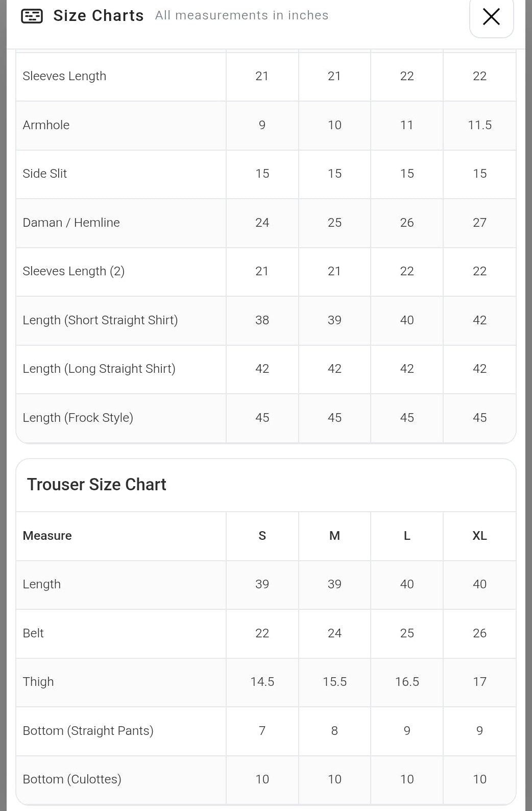Close the Size Charts dialog
532x811 pixels.
(x=491, y=17)
